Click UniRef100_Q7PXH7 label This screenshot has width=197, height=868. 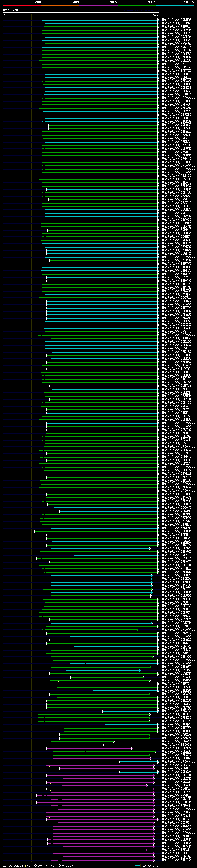177,108
